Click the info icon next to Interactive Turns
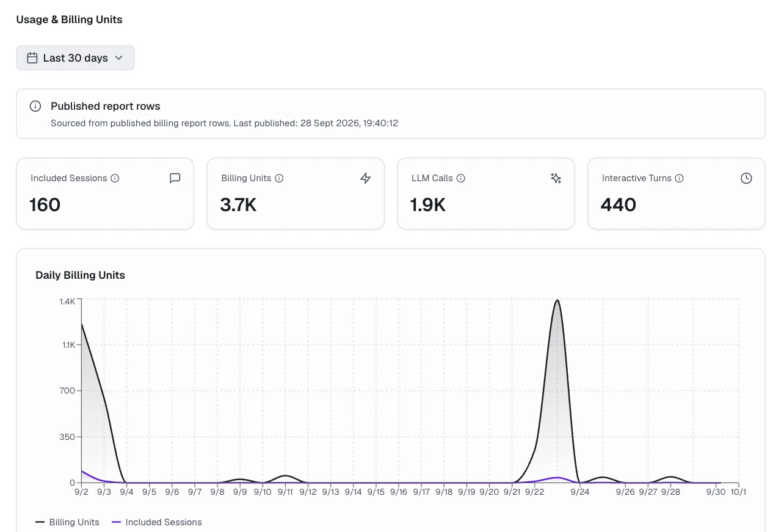The width and height of the screenshot is (773, 532). (x=680, y=178)
